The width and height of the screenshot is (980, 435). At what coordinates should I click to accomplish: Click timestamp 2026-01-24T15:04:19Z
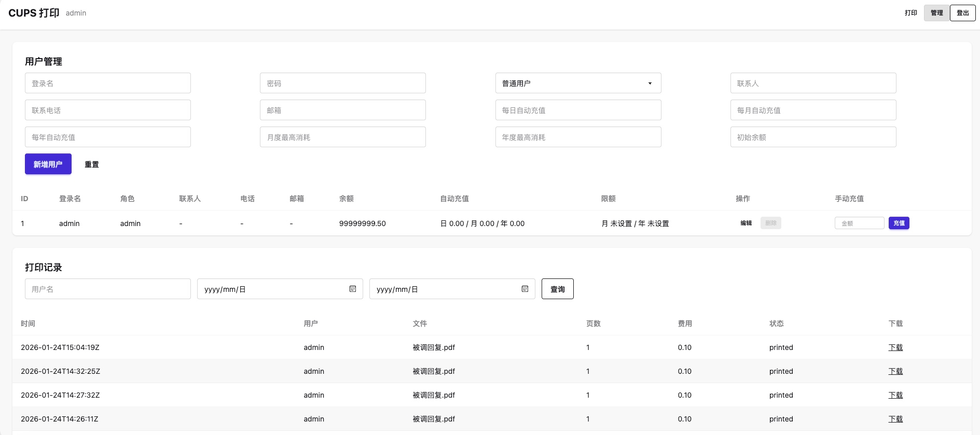(60, 347)
